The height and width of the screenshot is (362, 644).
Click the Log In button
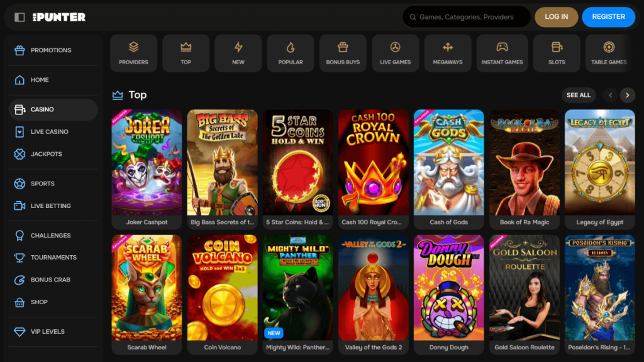tap(556, 17)
